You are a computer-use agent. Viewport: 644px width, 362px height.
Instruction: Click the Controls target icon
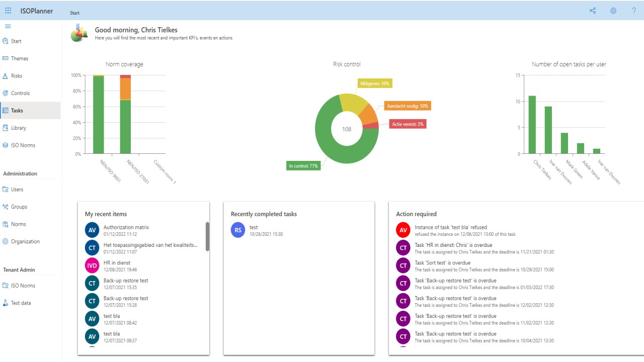click(6, 93)
